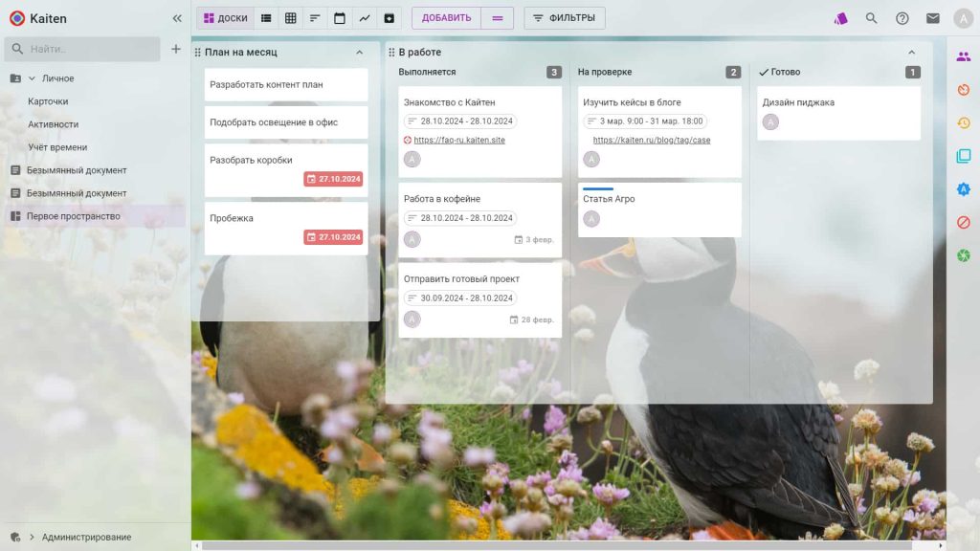The image size is (980, 551).
Task: Open timeline view icon in toolbar
Action: pos(315,18)
